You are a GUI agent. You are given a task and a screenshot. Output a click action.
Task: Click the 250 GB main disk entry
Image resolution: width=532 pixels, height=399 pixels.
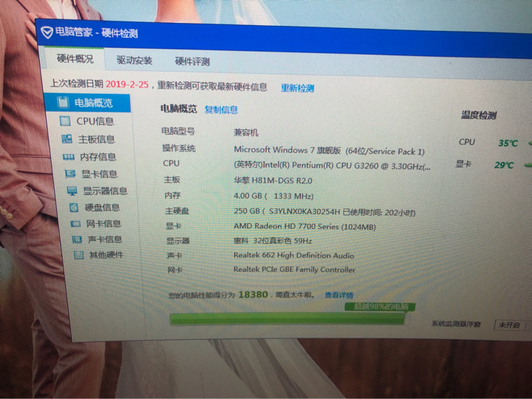pos(324,212)
